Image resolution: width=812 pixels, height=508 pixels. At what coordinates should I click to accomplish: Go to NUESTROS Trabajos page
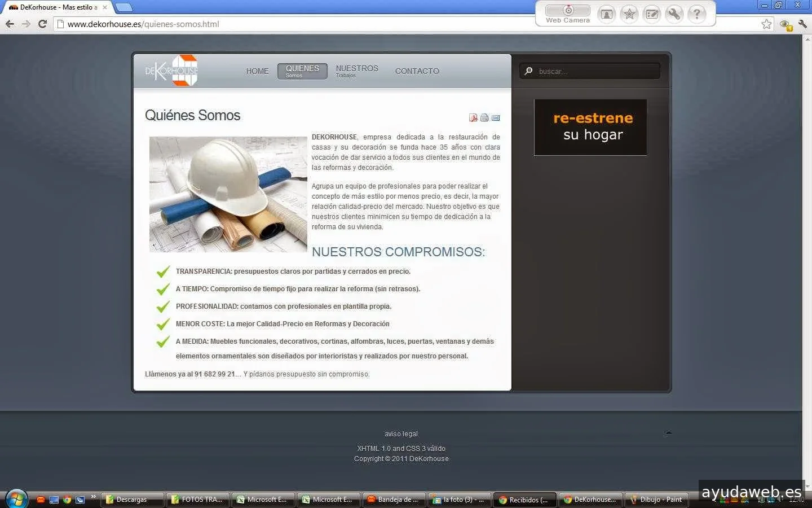pyautogui.click(x=357, y=71)
